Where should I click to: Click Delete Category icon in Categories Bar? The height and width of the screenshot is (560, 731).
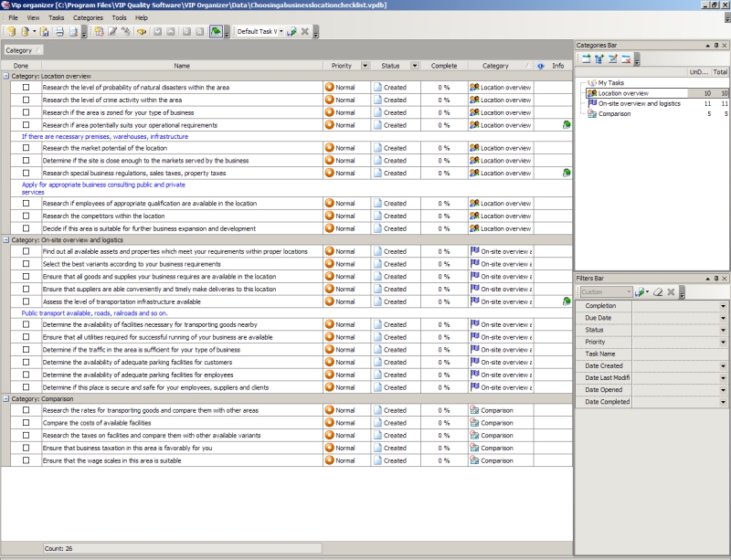[x=627, y=59]
